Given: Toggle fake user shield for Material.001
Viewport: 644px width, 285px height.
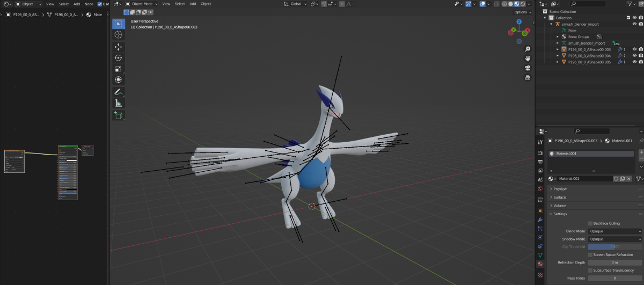Looking at the screenshot, I should 616,179.
